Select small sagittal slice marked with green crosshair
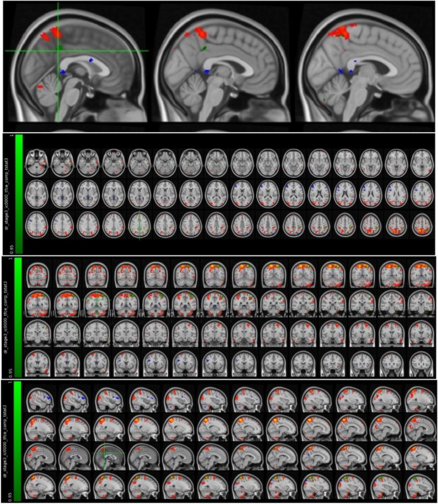The image size is (438, 504). (108, 456)
